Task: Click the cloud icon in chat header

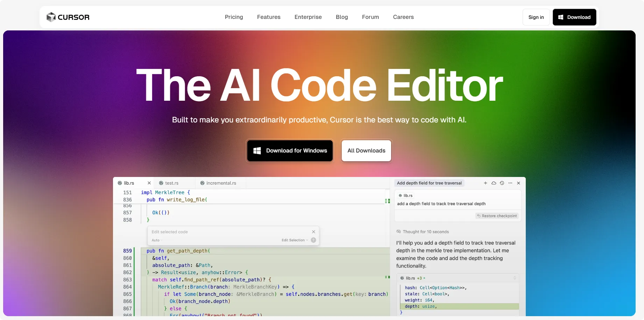Action: (x=494, y=183)
